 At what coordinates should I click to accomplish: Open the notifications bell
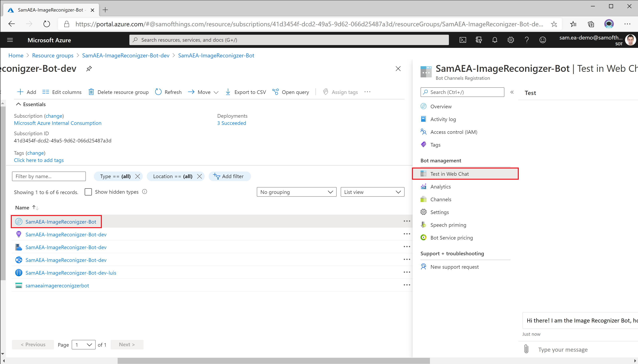pyautogui.click(x=495, y=40)
